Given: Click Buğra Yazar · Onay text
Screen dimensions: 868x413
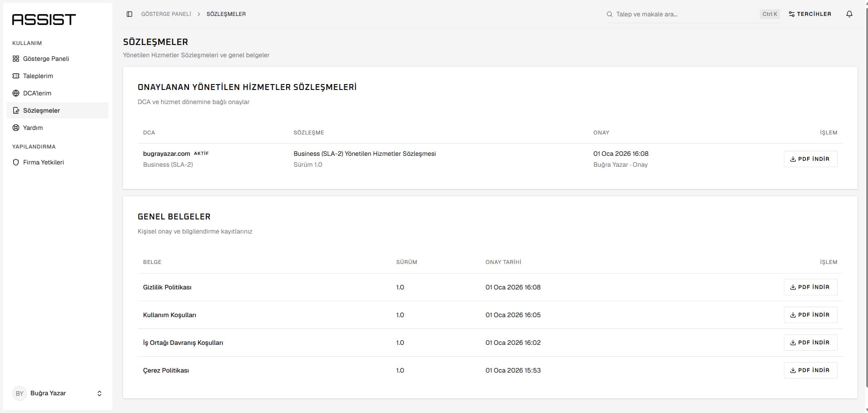Looking at the screenshot, I should point(620,164).
